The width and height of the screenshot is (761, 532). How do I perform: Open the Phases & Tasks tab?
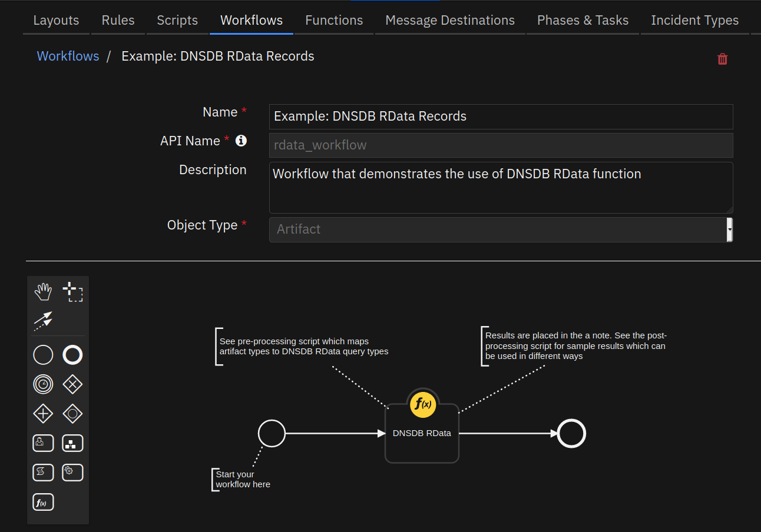583,20
